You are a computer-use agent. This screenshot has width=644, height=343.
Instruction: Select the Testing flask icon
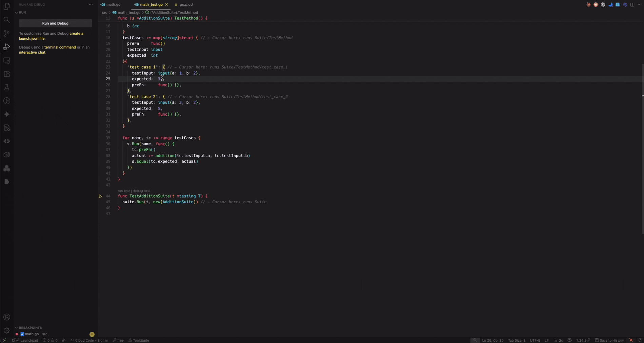7,87
